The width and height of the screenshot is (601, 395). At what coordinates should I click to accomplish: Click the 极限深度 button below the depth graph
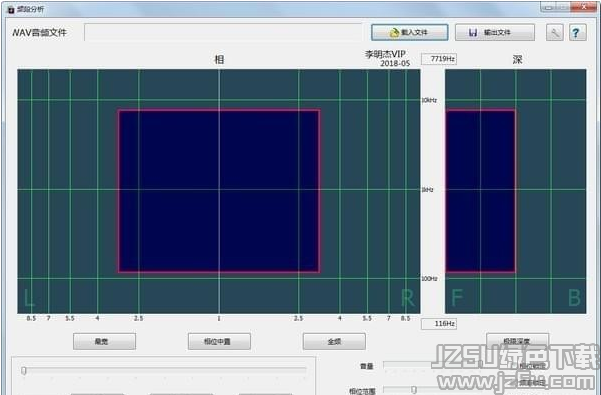click(x=517, y=340)
